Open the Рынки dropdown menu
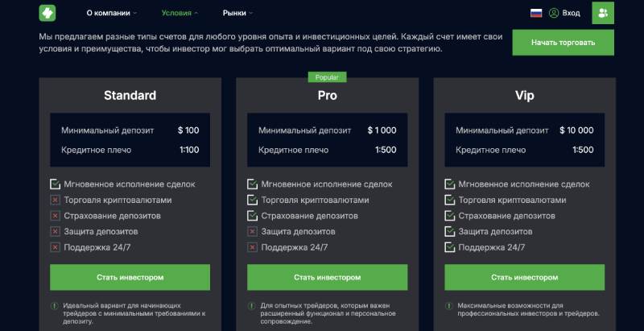The height and width of the screenshot is (331, 644). click(237, 13)
